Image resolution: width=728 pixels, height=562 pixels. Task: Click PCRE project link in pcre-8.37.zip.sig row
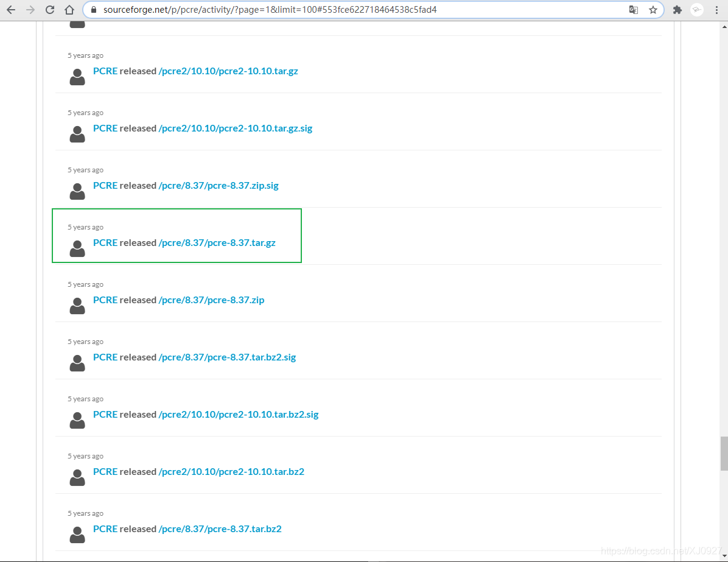pos(105,185)
